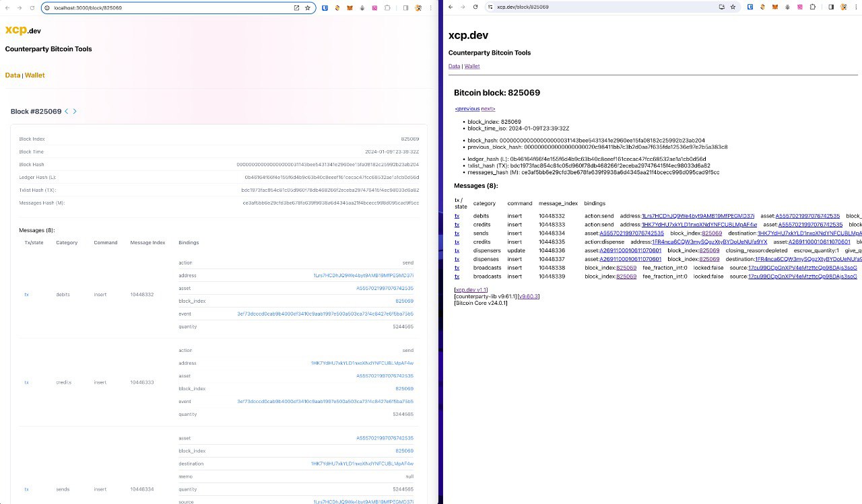Viewport: 862px width, 504px height.
Task: Open MetaMask fox extension in left window
Action: (349, 7)
